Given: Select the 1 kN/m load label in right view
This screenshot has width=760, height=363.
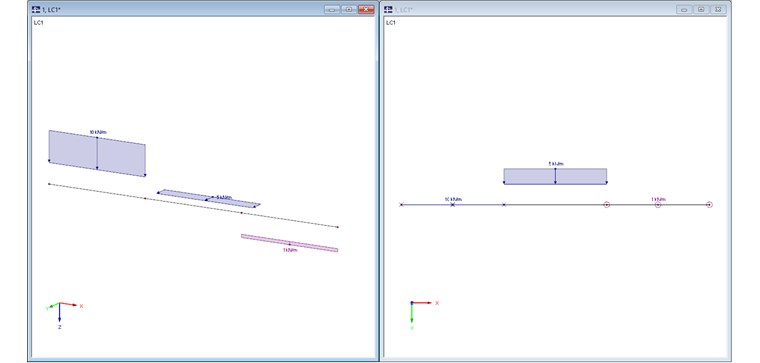Looking at the screenshot, I should pyautogui.click(x=658, y=199).
